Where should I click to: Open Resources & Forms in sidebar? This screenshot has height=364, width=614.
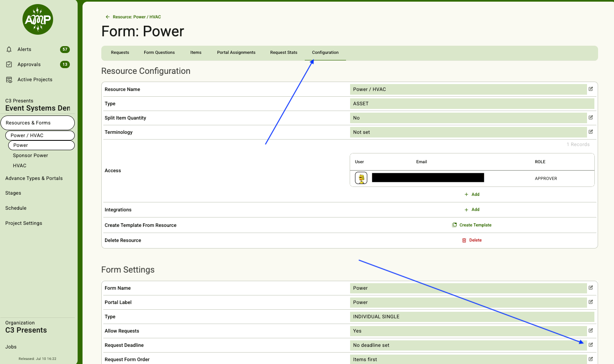(38, 123)
